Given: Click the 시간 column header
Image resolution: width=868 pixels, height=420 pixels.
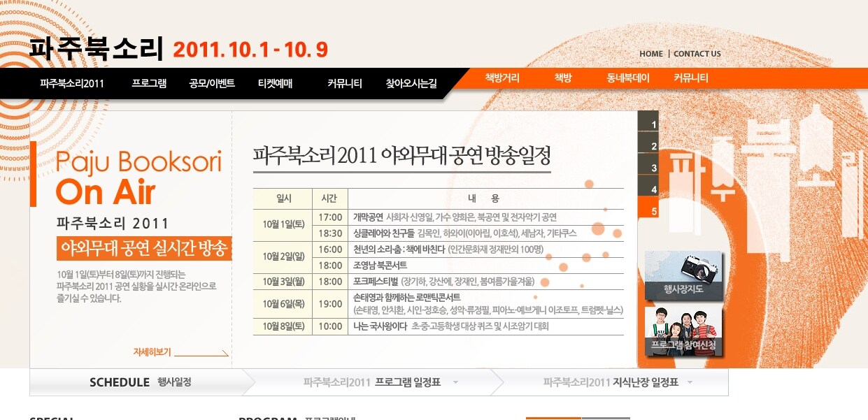Looking at the screenshot, I should pos(330,198).
